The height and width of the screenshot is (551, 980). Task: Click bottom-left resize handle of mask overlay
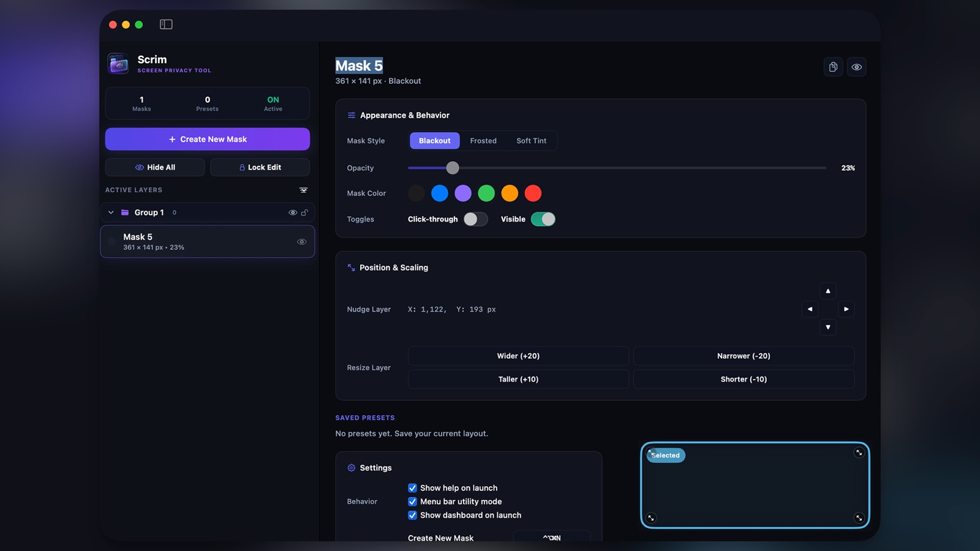coord(651,518)
